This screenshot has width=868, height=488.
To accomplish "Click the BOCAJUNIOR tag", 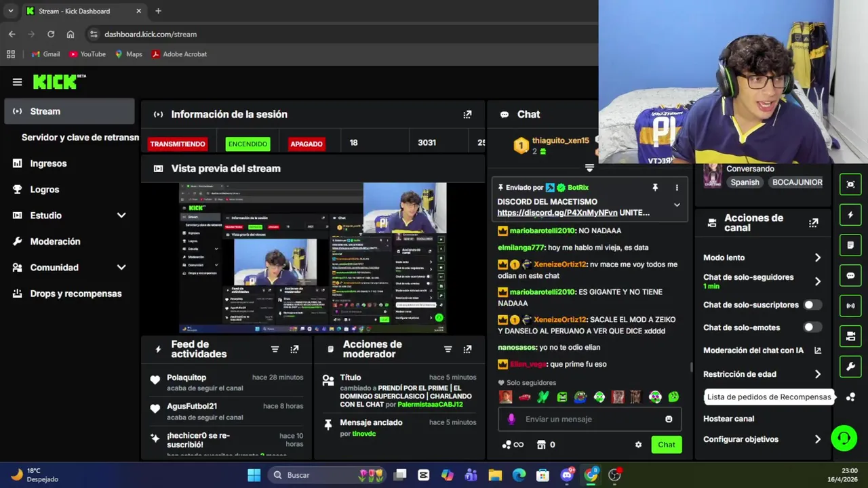I will (797, 182).
